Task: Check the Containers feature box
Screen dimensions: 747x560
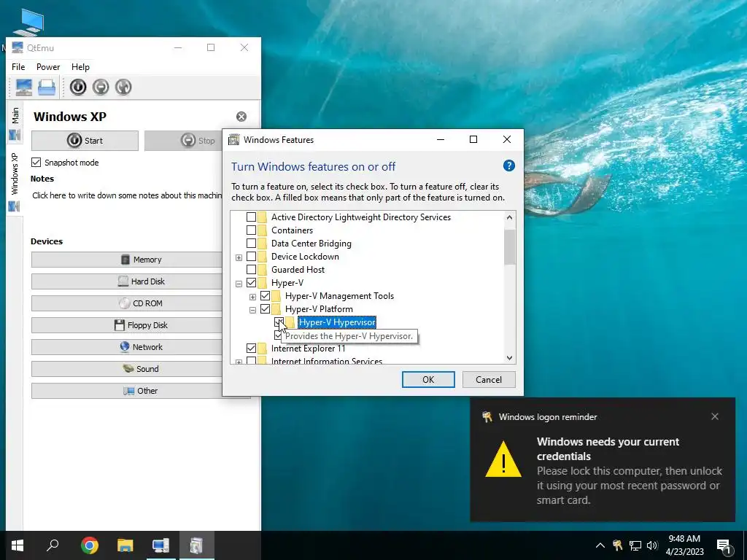Action: 251,230
